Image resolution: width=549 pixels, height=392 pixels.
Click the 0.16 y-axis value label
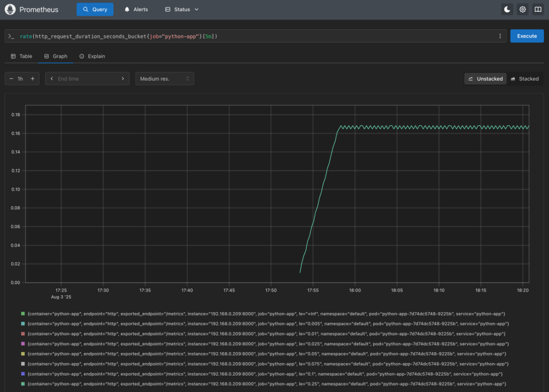16,133
